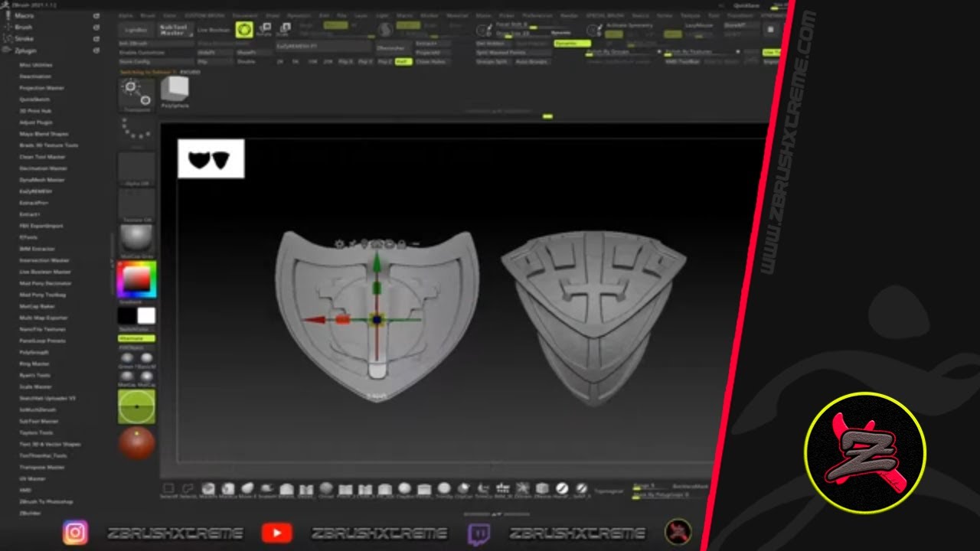The image size is (980, 551).
Task: Open the Preferences menu
Action: coord(537,15)
